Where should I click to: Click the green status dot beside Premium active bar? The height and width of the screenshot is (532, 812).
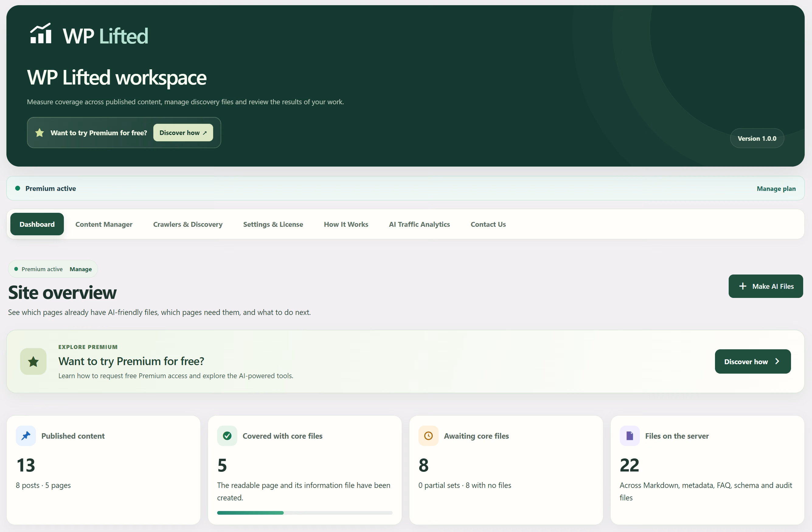[18, 188]
